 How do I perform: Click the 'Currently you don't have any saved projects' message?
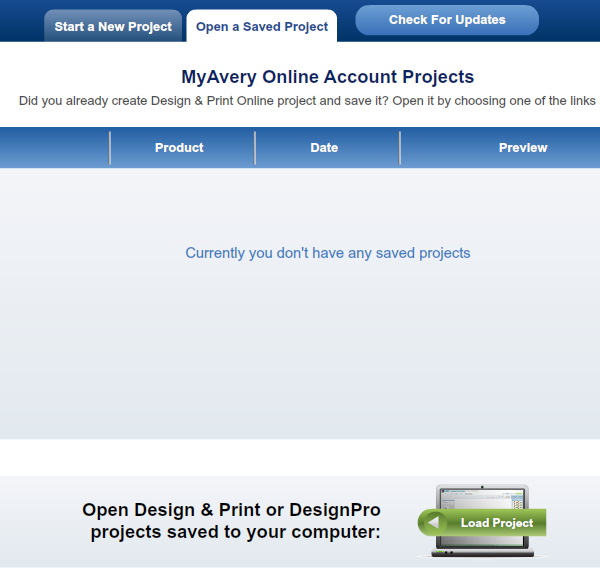coord(328,253)
